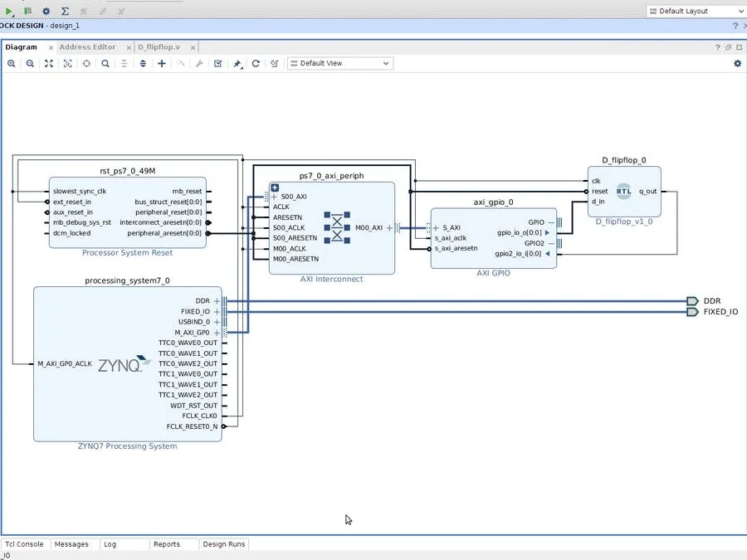Run the design with the green play button

point(8,11)
